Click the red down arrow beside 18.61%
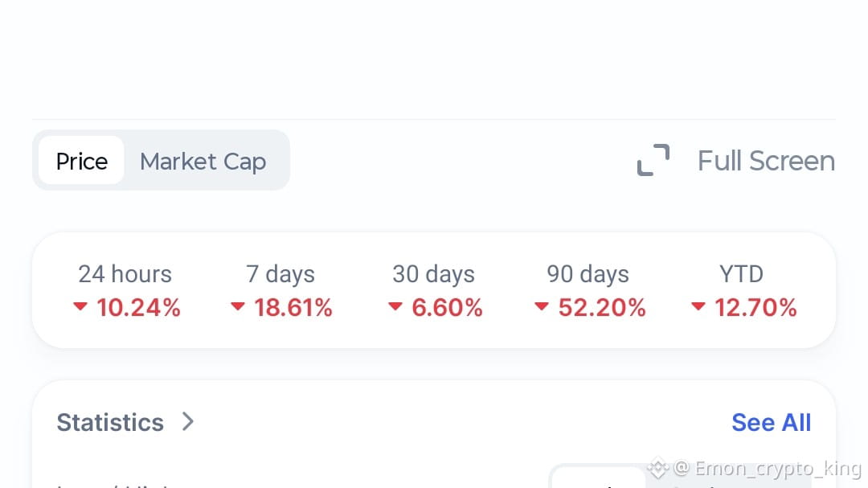Viewport: 868px width, 488px height. pyautogui.click(x=237, y=306)
